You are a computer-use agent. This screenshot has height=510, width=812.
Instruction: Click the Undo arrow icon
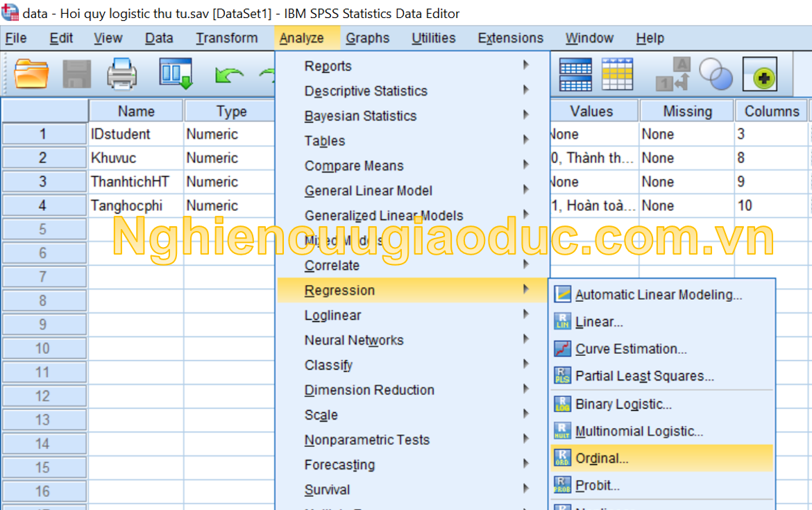click(x=229, y=74)
